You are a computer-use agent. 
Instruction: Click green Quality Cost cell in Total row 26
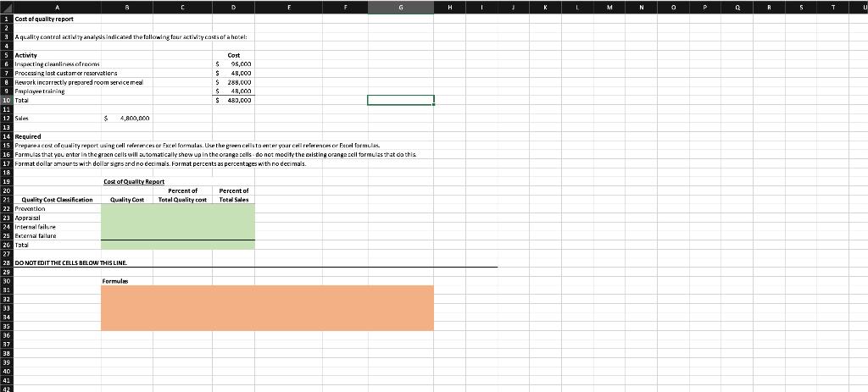coord(127,245)
